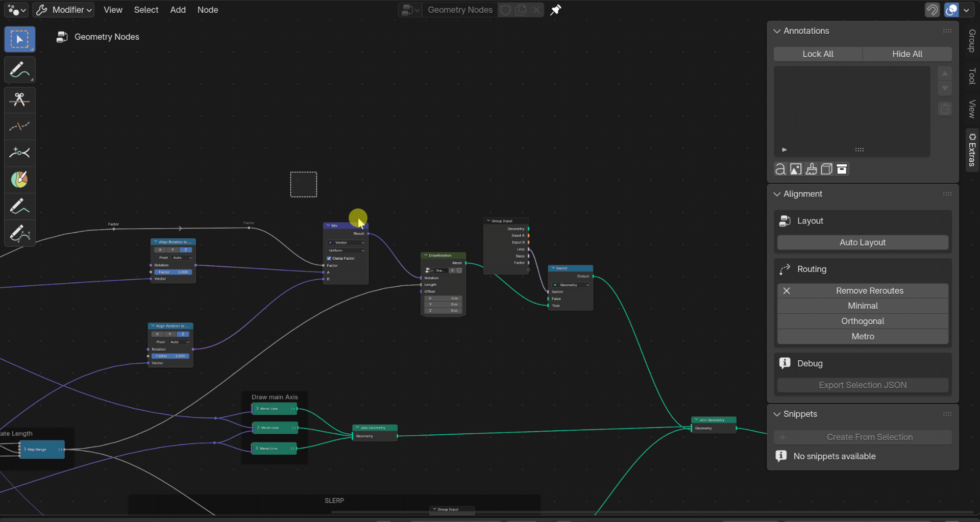The height and width of the screenshot is (522, 980).
Task: Click Export Selection JSON button
Action: [863, 385]
